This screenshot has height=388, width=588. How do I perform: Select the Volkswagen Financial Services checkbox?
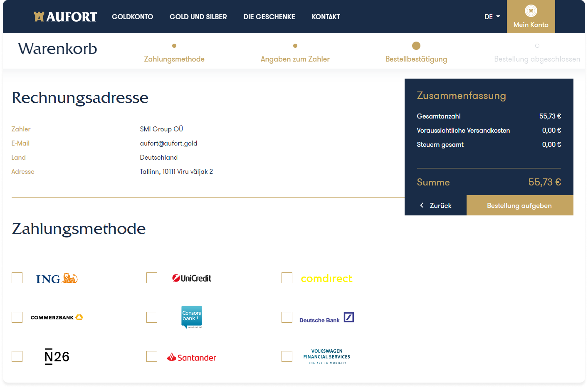click(287, 356)
